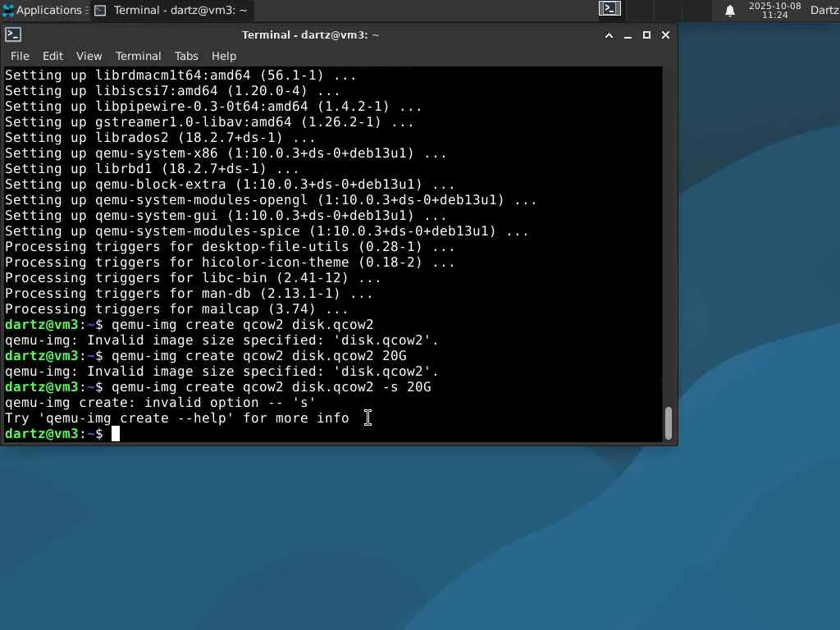Click 'Setting up qemu-system-x86' line
Image resolution: width=840 pixels, height=630 pixels.
click(x=226, y=153)
